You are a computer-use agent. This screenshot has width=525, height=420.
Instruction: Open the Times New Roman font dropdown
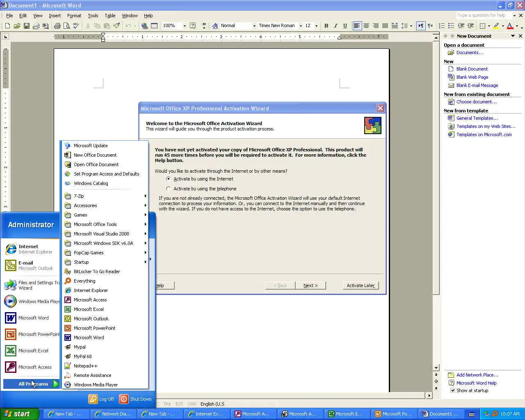click(x=301, y=26)
